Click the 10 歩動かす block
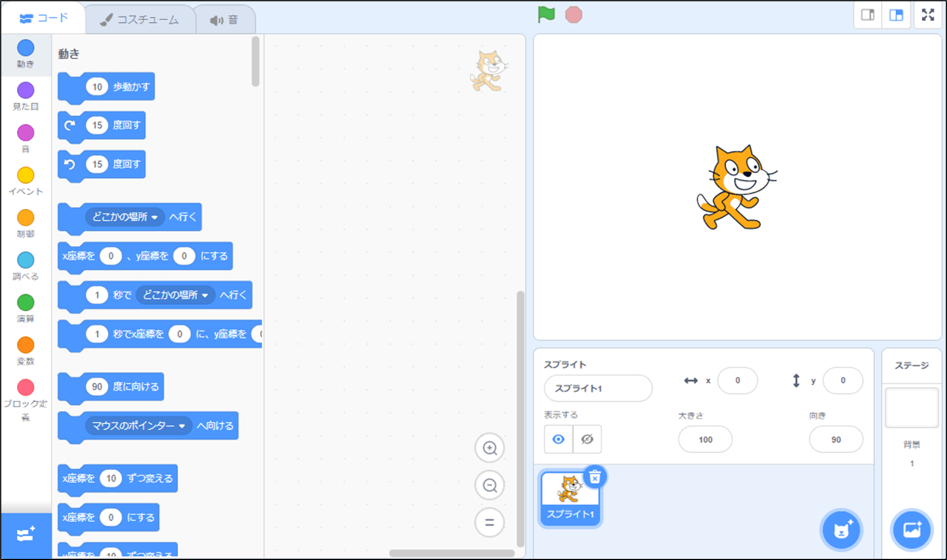 (106, 87)
